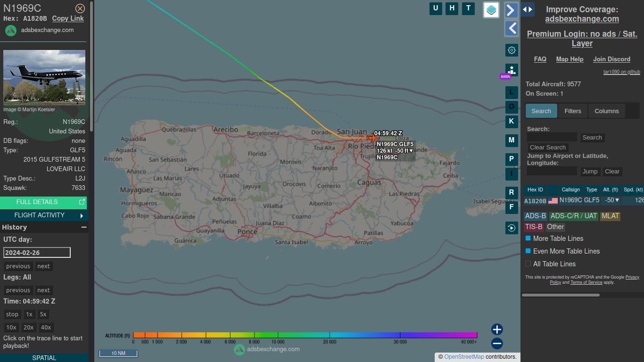Go to next UTC day
Image resolution: width=644 pixels, height=362 pixels.
click(x=43, y=266)
